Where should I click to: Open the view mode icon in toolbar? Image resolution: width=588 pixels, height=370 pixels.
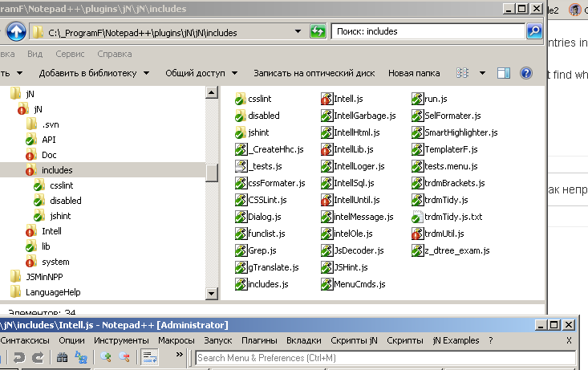tap(462, 73)
